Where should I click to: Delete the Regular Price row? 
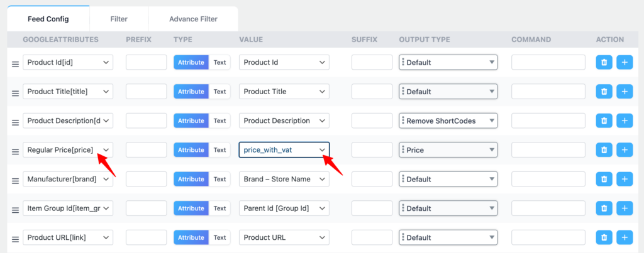604,150
